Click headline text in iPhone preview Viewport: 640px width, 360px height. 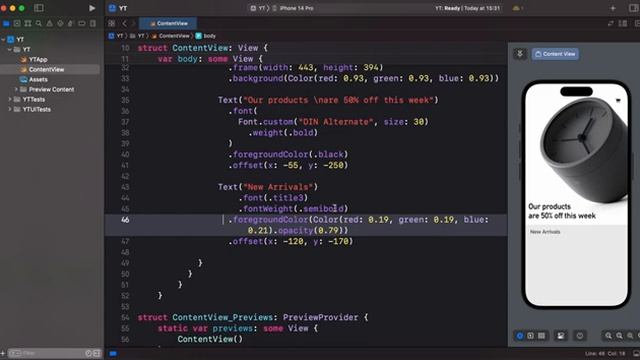[562, 211]
